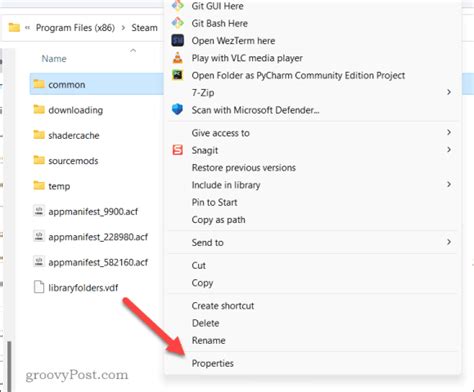Click the appmanifest_582160.acf file icon

click(x=39, y=262)
